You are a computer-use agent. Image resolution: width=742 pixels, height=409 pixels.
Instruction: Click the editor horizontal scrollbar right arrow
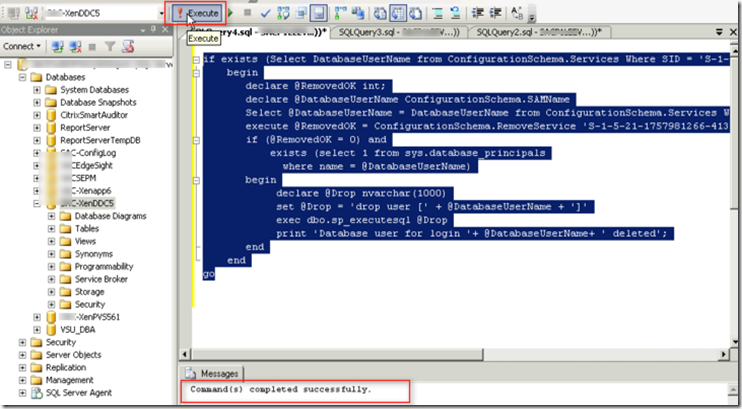coord(724,355)
